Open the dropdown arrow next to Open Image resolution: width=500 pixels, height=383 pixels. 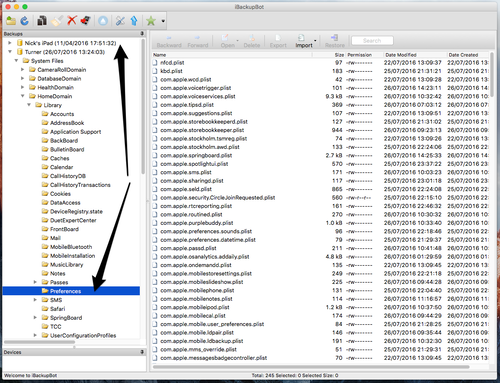click(x=238, y=41)
